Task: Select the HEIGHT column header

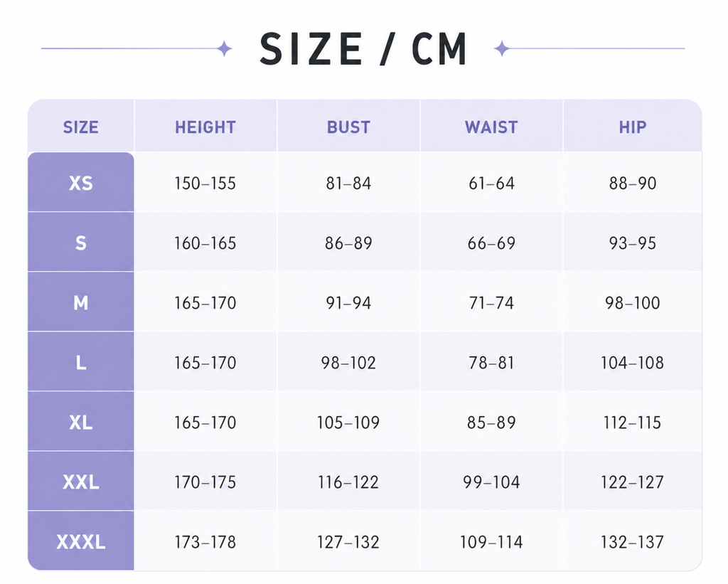Action: 205,127
